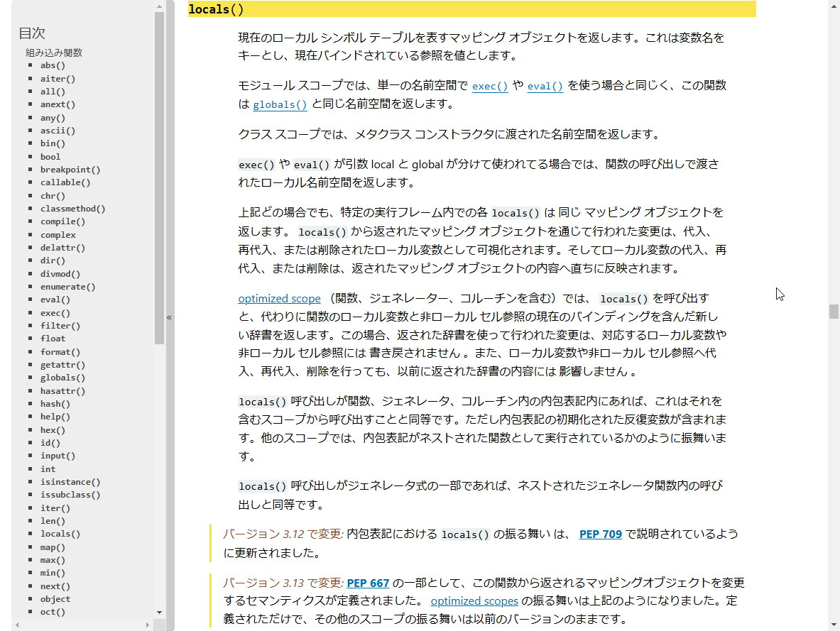
Task: Open the optimized scope link
Action: (279, 298)
